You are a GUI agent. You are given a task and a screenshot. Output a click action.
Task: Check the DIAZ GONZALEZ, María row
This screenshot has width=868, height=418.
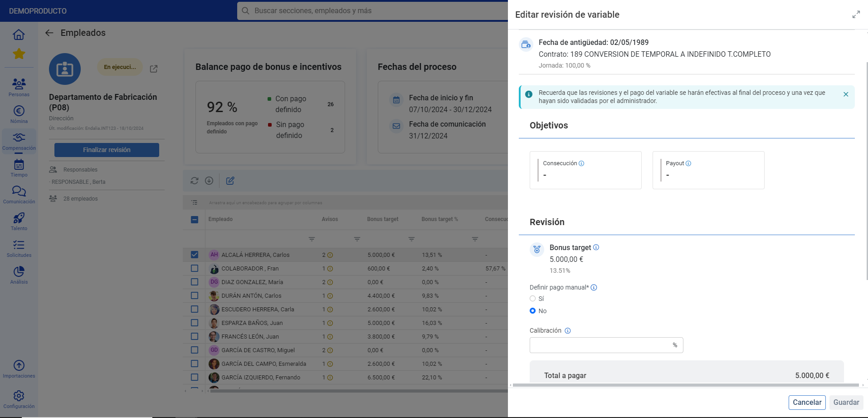195,282
